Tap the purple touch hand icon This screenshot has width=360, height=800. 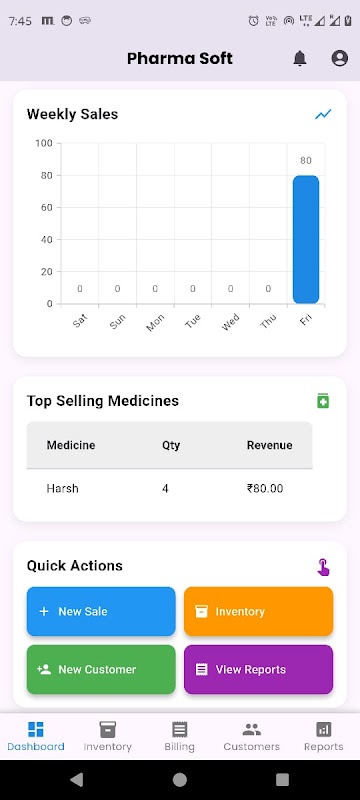click(x=323, y=567)
